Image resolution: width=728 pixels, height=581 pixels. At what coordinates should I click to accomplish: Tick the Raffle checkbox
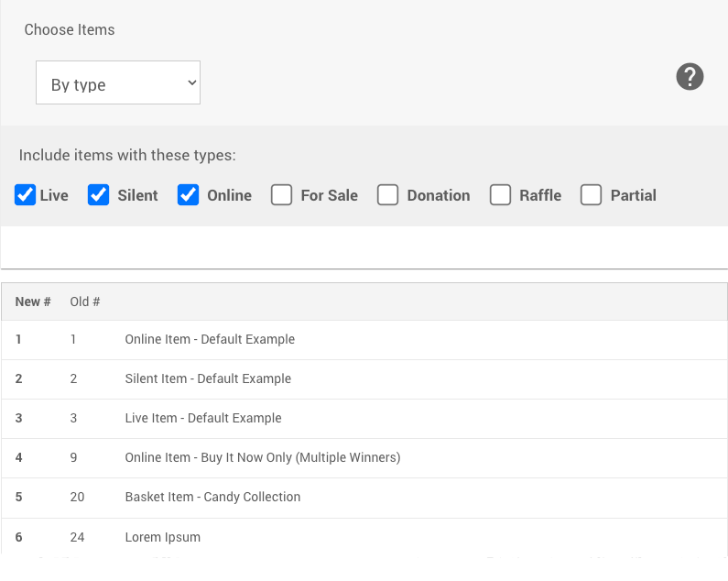tap(500, 195)
